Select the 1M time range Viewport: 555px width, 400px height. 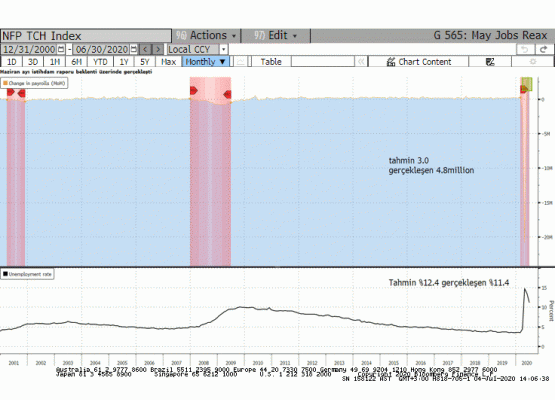tap(55, 62)
